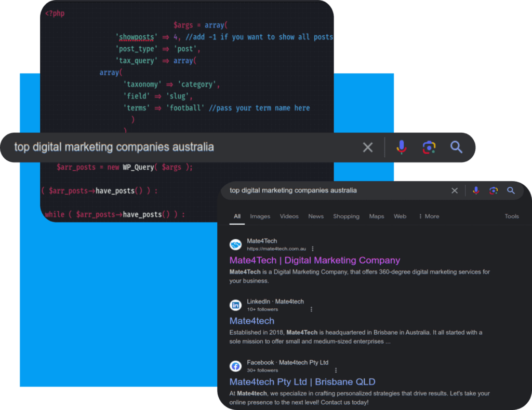Focus the results-page search query field
The height and width of the screenshot is (410, 532).
(x=293, y=190)
